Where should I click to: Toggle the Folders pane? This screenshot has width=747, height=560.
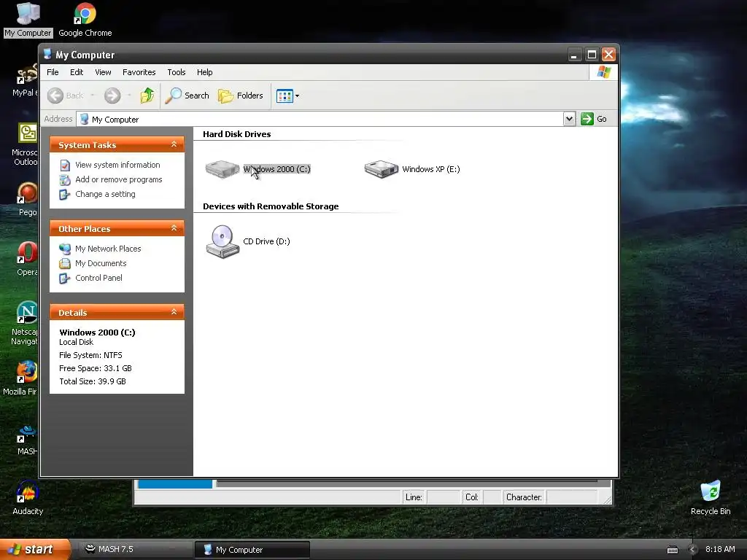240,96
